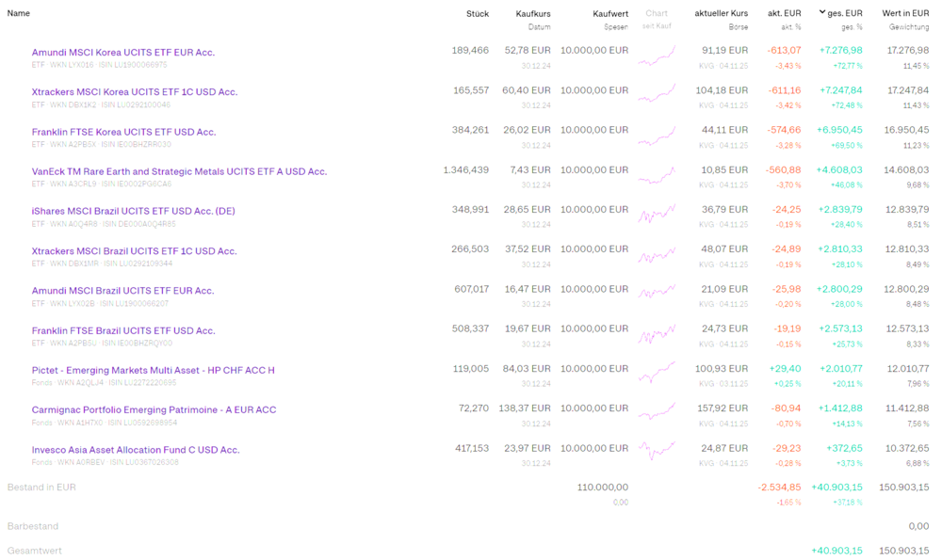Sort the table by Name column
The image size is (942, 560).
click(x=19, y=13)
